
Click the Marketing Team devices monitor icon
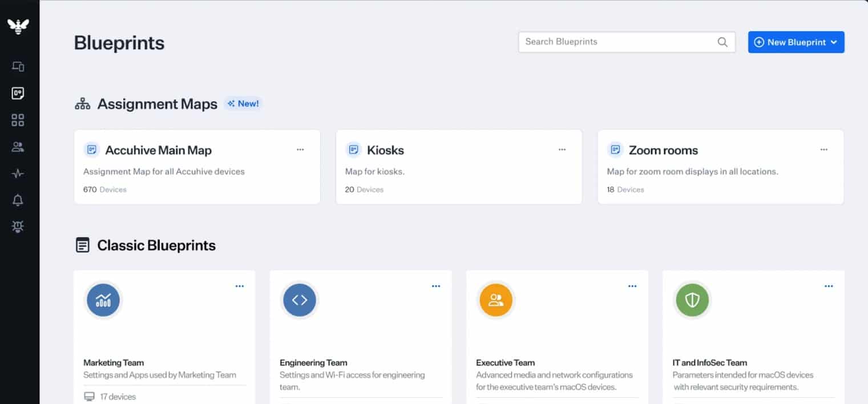(89, 397)
